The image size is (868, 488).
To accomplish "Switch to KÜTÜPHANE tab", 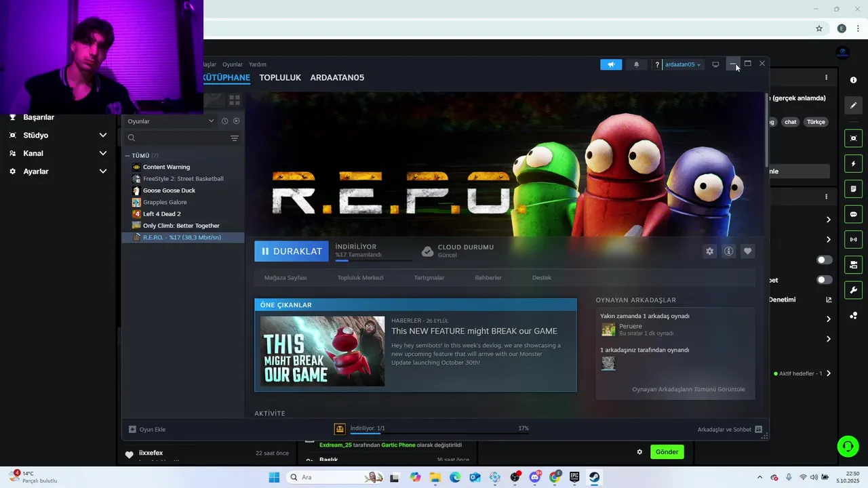I will pyautogui.click(x=226, y=77).
